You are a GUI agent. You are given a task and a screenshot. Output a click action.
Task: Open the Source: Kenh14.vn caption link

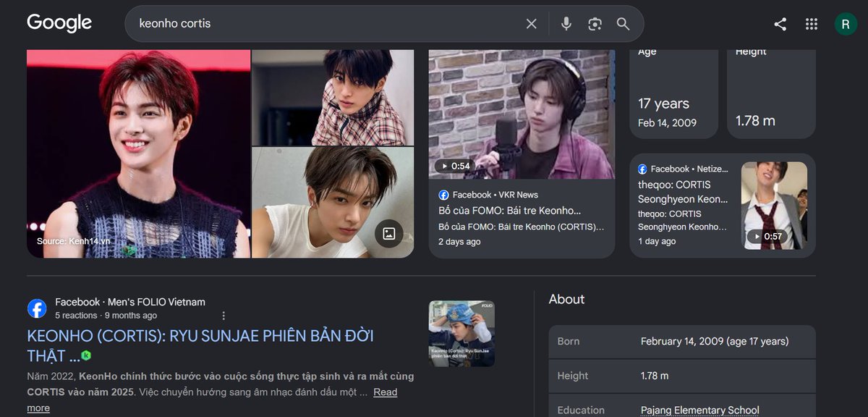point(74,240)
